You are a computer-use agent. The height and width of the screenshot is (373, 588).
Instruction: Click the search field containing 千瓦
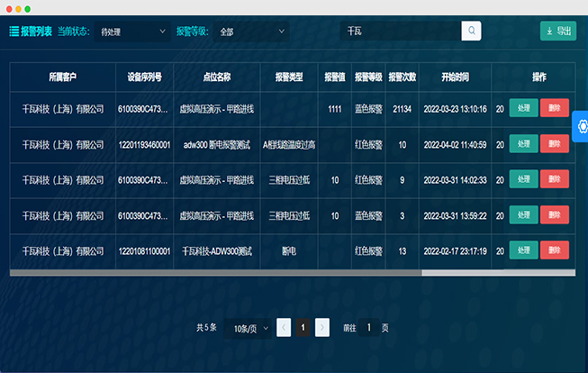[401, 32]
